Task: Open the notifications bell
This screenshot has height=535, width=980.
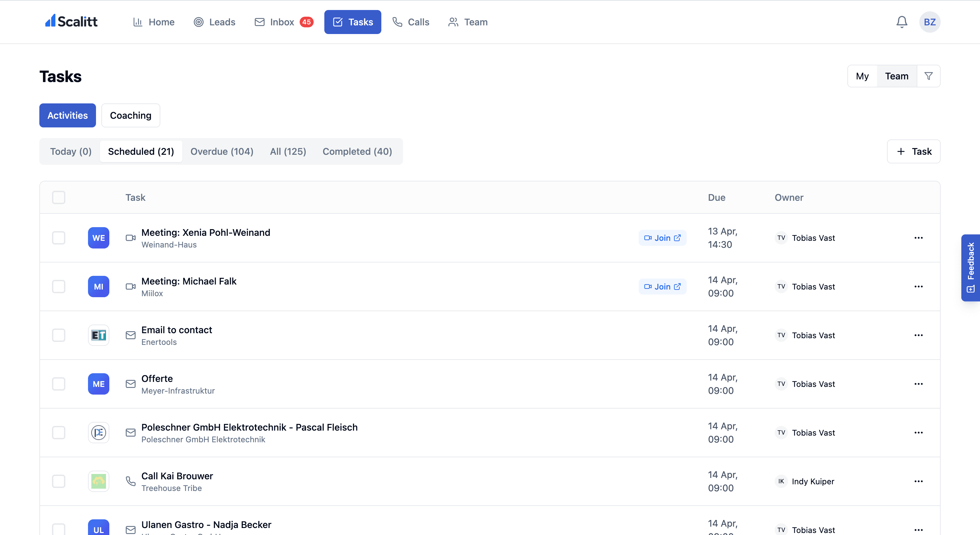Action: (x=901, y=22)
